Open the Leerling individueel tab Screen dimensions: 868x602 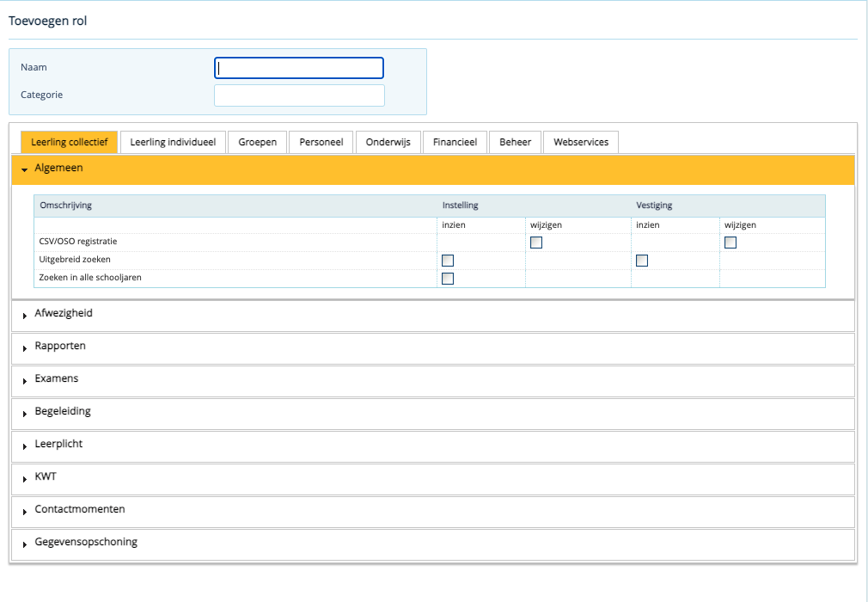[x=173, y=143]
